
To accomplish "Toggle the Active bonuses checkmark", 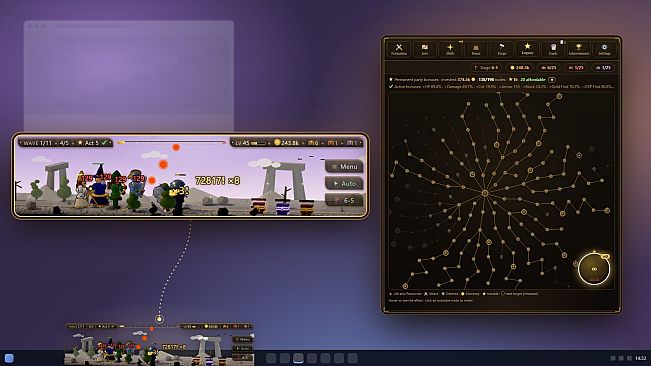I will pyautogui.click(x=391, y=87).
